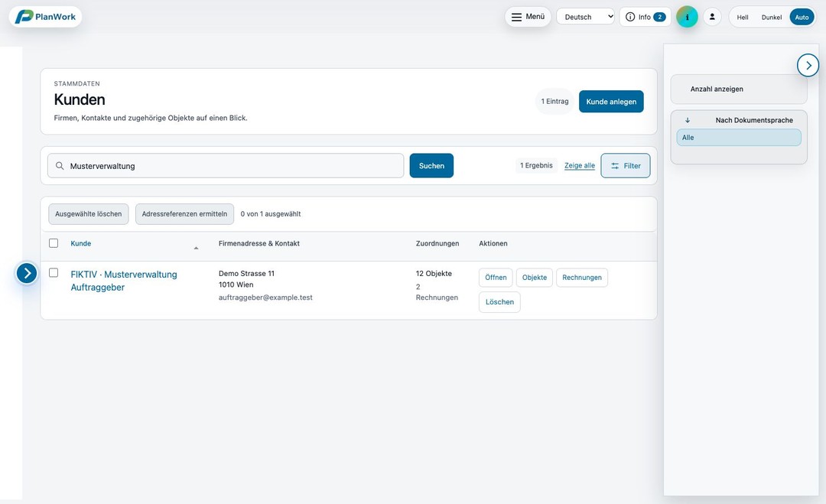
Task: Click the 1 Ergebnis label
Action: click(x=536, y=165)
